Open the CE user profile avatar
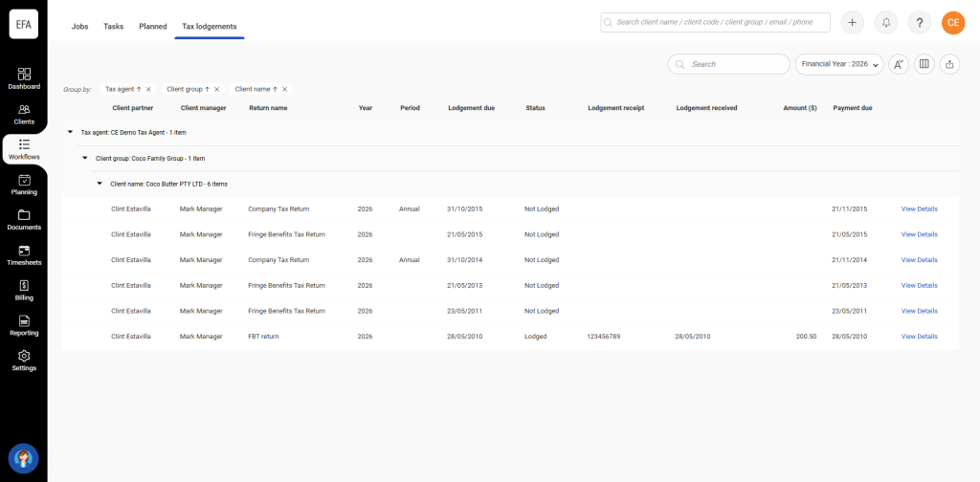This screenshot has height=482, width=980. tap(953, 23)
